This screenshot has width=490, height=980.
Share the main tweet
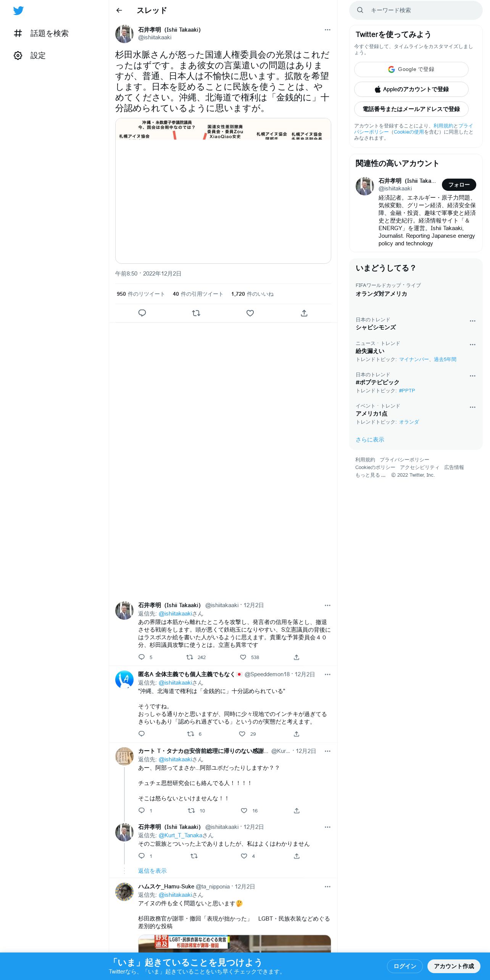[x=304, y=313]
